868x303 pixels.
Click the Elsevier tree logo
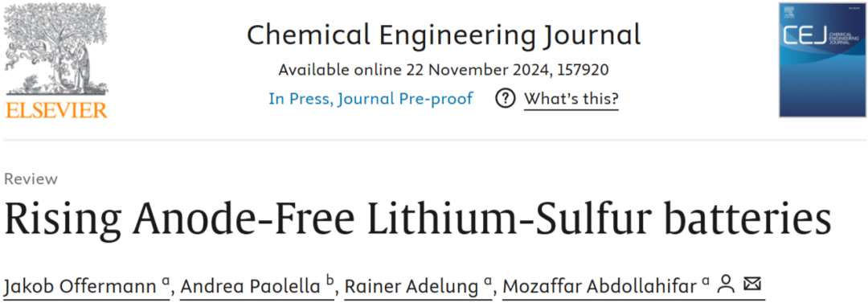coord(56,50)
